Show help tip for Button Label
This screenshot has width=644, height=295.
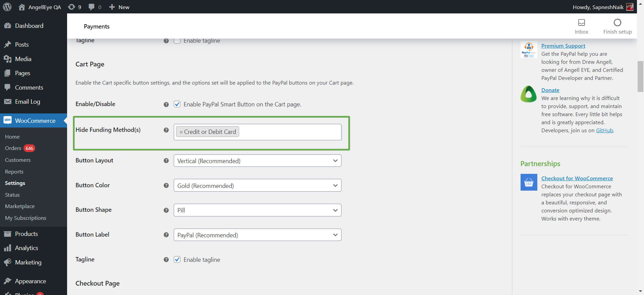pos(166,235)
